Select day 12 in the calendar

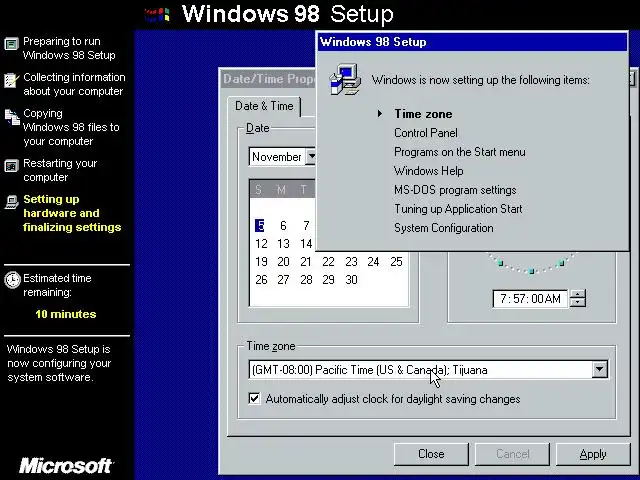tap(261, 244)
